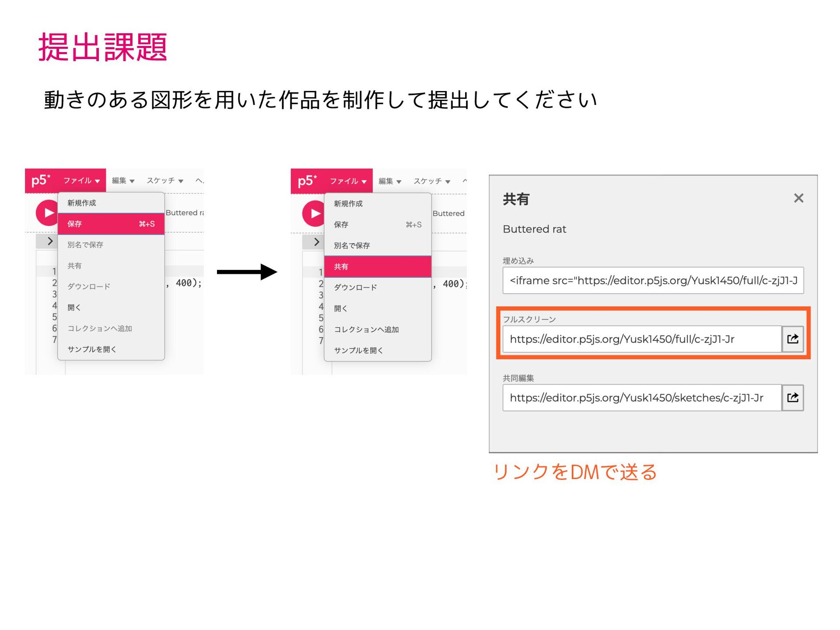Open the 編集 dropdown in left screenshot
Image resolution: width=840 pixels, height=630 pixels.
pos(123,181)
